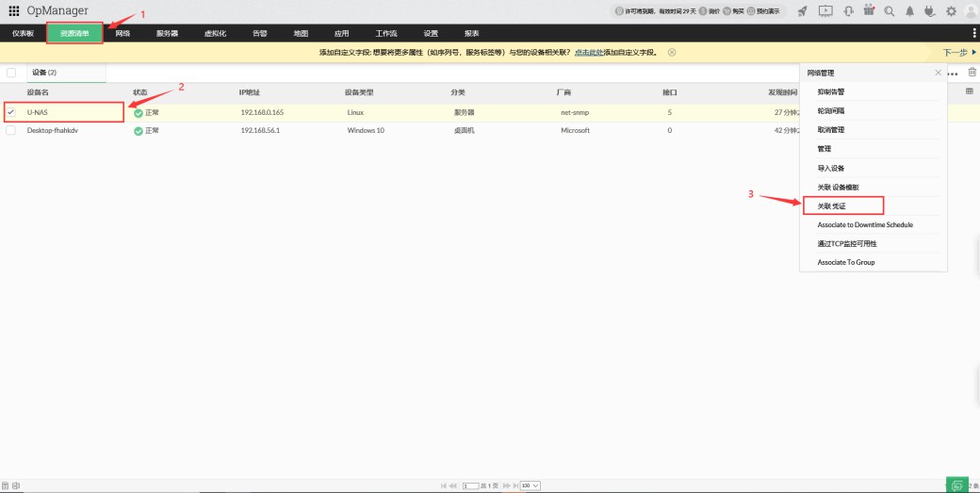This screenshot has width=980, height=493.
Task: Open the rows-per-page 100 dropdown
Action: [530, 485]
